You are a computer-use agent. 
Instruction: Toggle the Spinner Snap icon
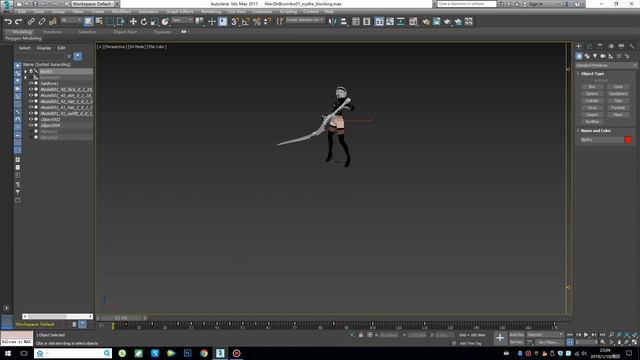point(267,22)
